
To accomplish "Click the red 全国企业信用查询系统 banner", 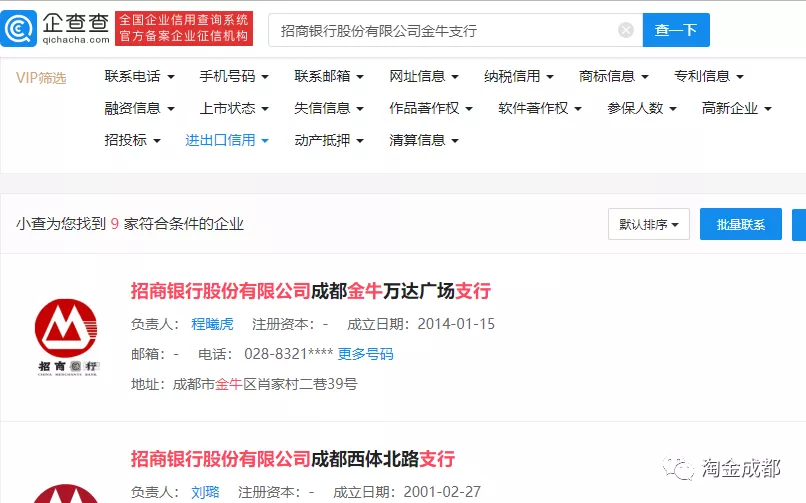I will 184,28.
